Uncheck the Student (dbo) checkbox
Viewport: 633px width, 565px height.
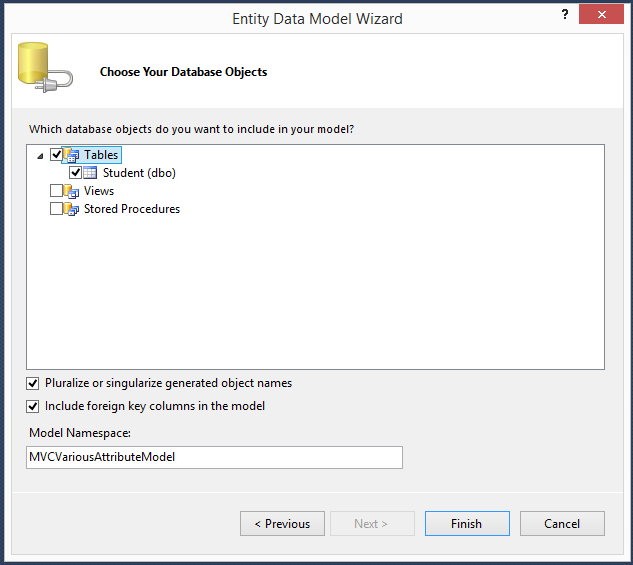[x=75, y=173]
